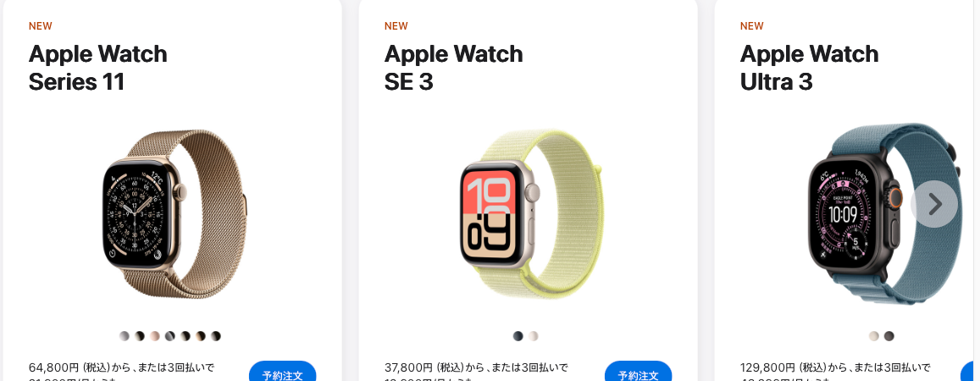Click the next arrow on the product carousel
The height and width of the screenshot is (381, 980).
point(934,203)
